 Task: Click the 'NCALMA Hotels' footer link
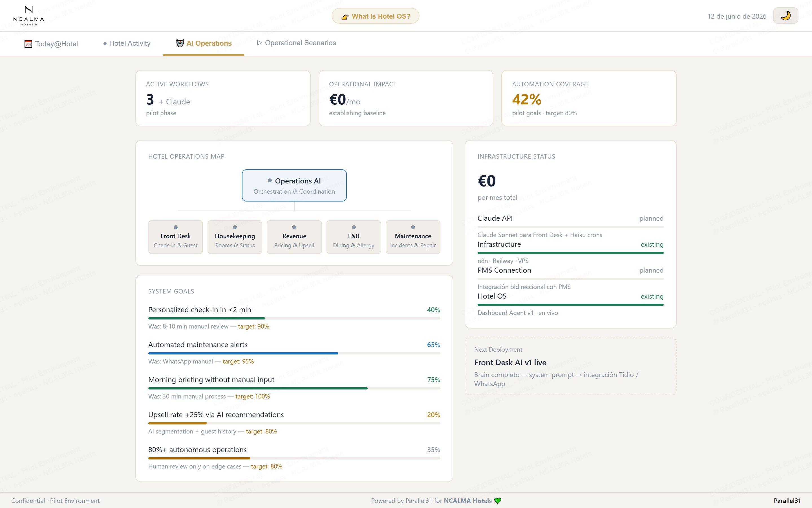[468, 501]
